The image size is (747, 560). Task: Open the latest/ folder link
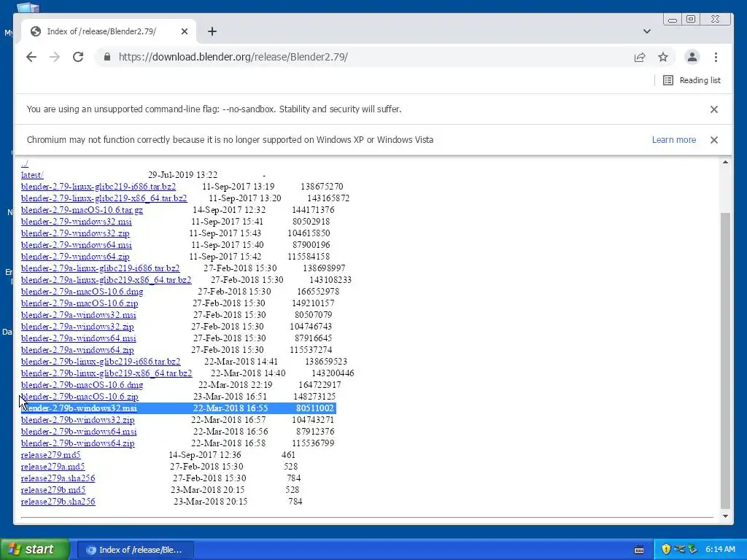coord(32,175)
